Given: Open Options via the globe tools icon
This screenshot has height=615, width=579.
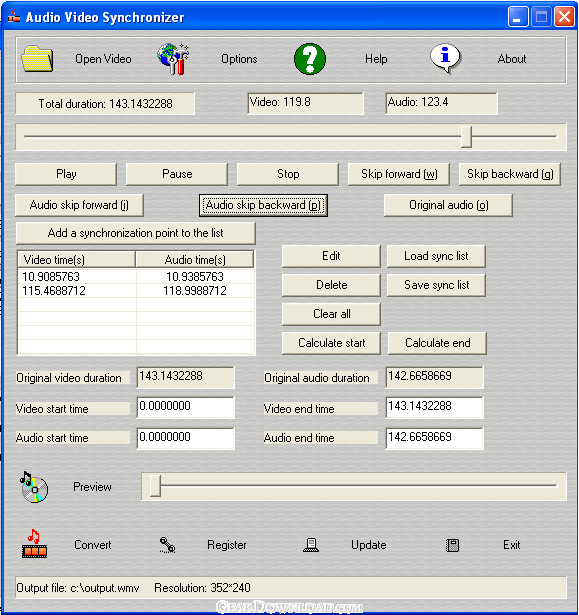Looking at the screenshot, I should pyautogui.click(x=173, y=59).
